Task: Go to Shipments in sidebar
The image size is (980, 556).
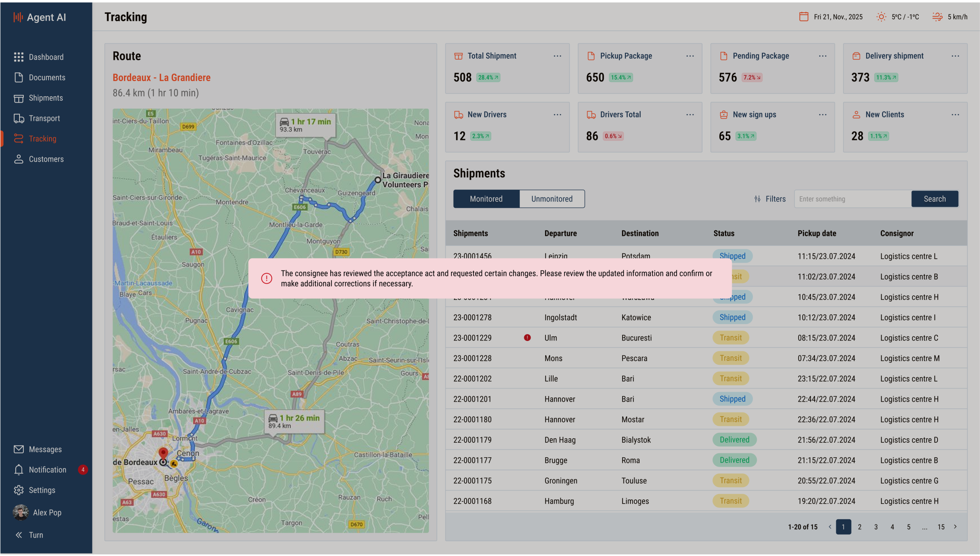Action: click(46, 98)
